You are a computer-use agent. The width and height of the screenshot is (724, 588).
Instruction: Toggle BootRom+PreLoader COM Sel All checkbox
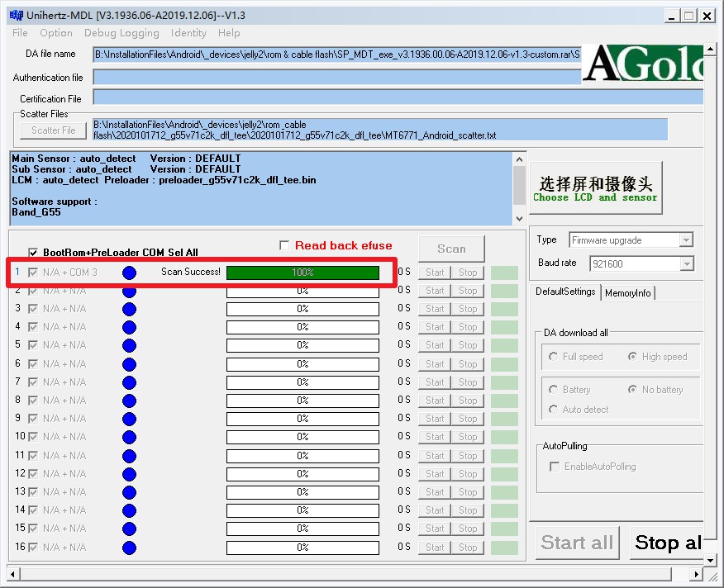33,253
